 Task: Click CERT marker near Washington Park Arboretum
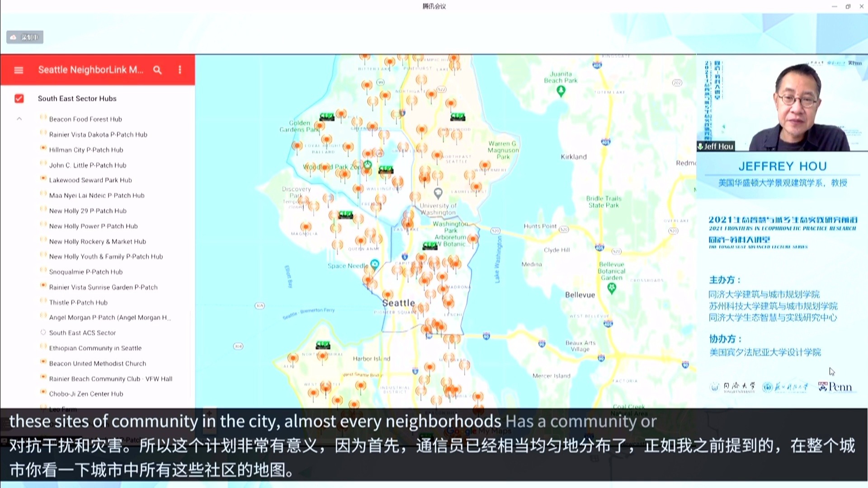tap(430, 245)
